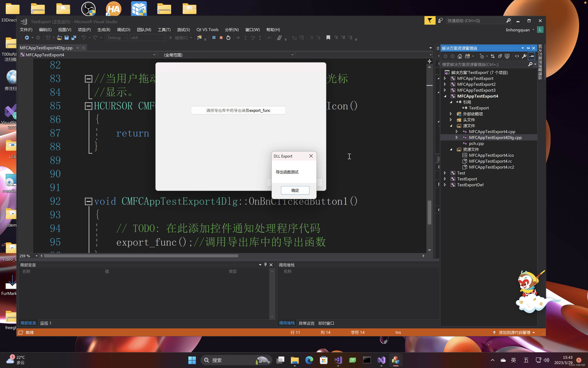This screenshot has height=368, width=588.
Task: Open Microsoft Edge from the taskbar
Action: click(x=309, y=360)
